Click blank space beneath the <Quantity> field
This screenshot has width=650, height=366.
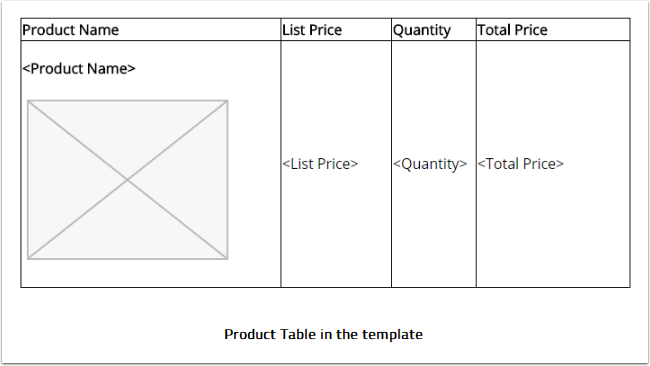tap(434, 230)
